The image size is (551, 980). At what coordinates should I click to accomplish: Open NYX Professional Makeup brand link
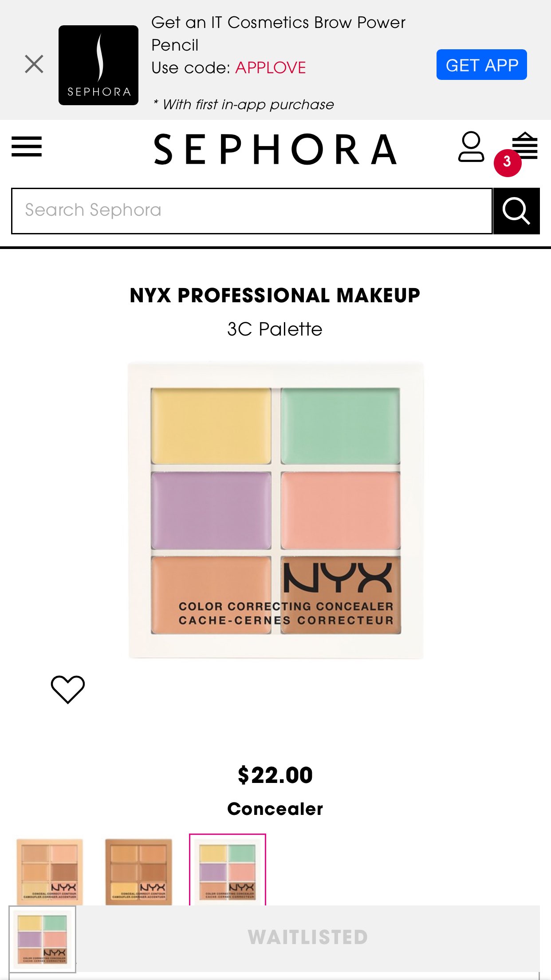(275, 296)
